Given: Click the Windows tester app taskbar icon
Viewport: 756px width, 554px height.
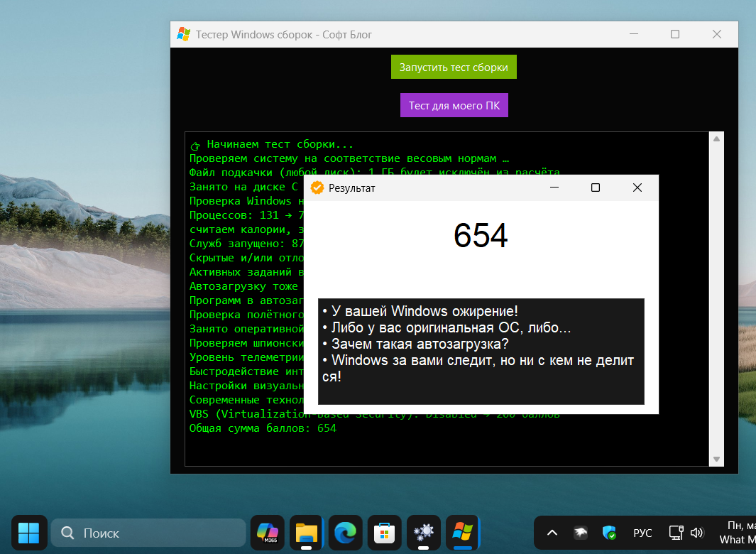Looking at the screenshot, I should (462, 533).
